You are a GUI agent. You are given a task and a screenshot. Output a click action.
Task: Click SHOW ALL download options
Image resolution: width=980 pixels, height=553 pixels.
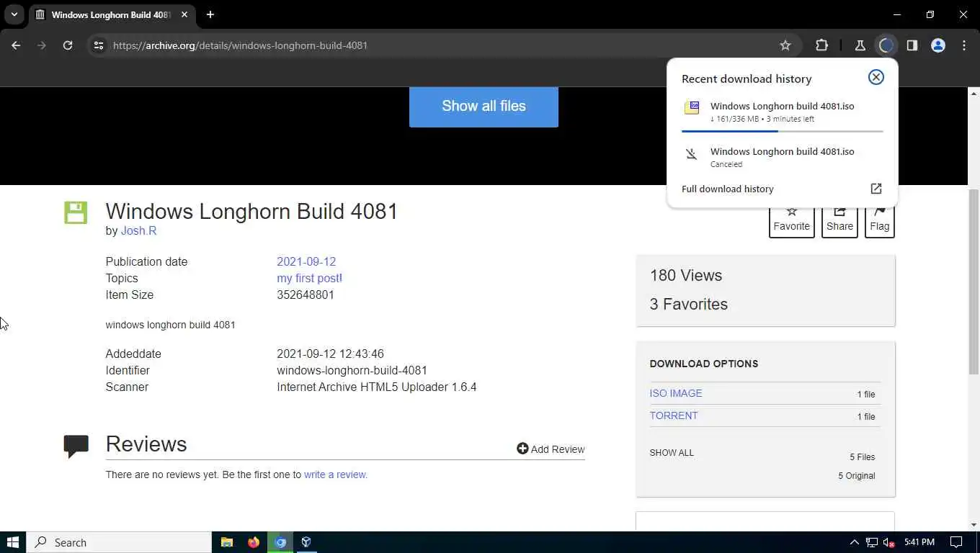(x=672, y=453)
